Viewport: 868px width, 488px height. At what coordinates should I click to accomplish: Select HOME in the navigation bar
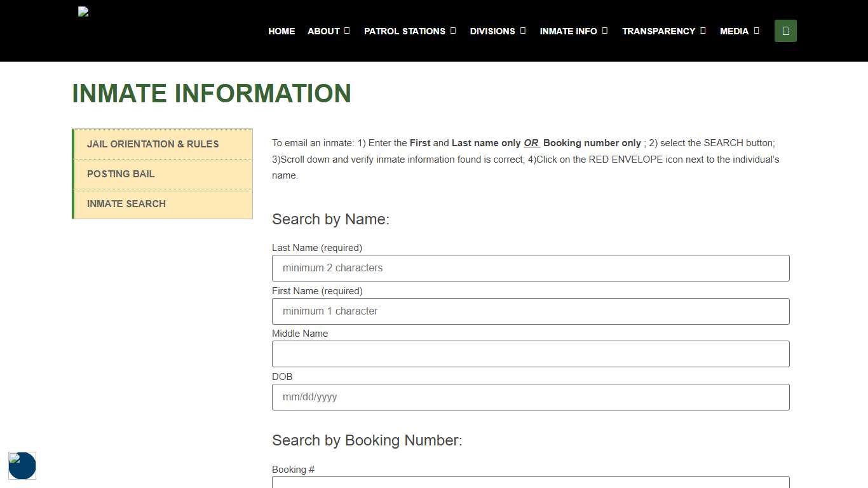[x=281, y=30]
